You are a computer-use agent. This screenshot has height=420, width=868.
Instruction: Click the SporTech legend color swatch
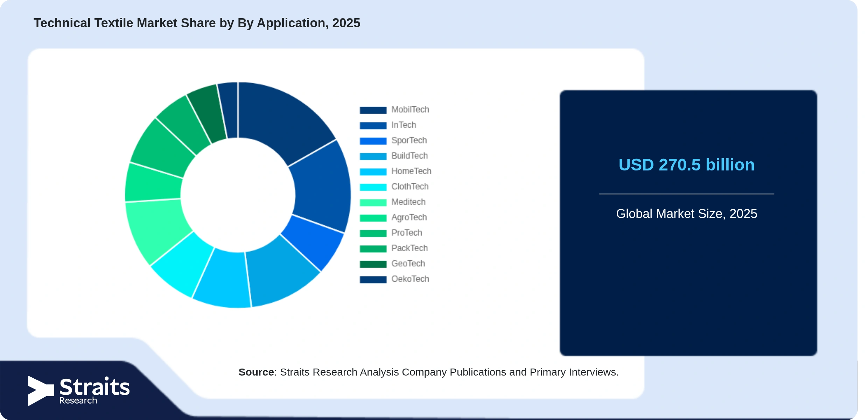[373, 141]
